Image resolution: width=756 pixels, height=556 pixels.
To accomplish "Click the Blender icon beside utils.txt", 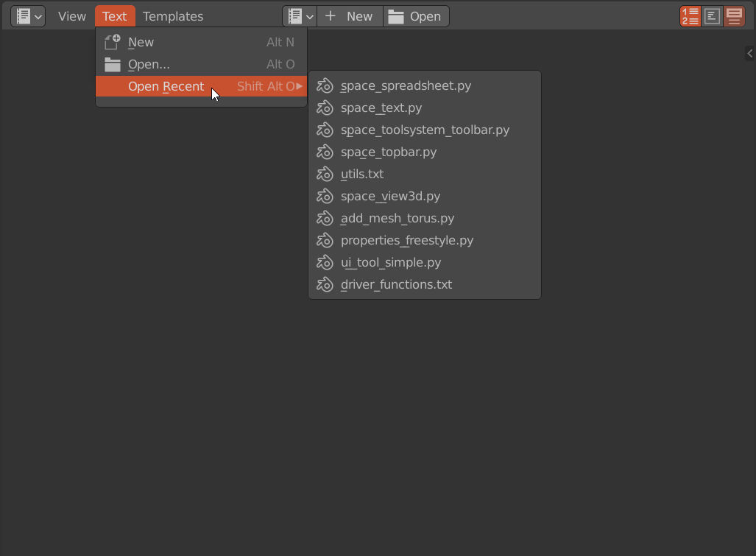I will [325, 174].
